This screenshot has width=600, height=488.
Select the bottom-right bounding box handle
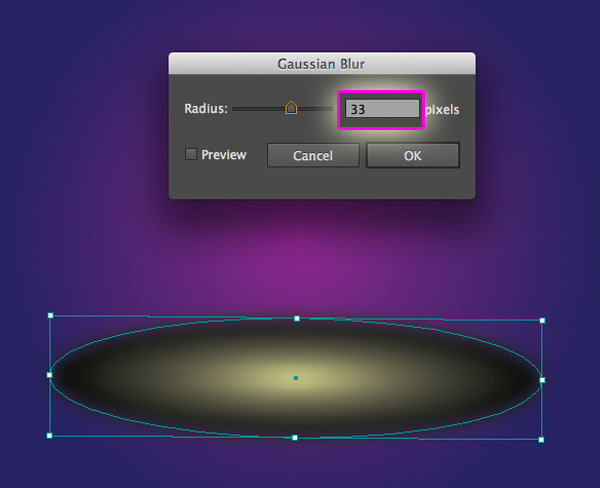coord(541,439)
